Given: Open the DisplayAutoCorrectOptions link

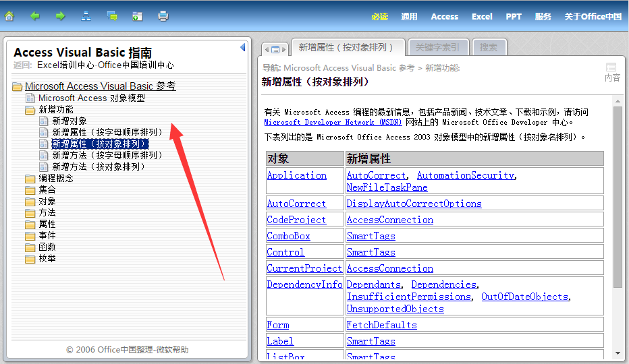Looking at the screenshot, I should [x=414, y=204].
